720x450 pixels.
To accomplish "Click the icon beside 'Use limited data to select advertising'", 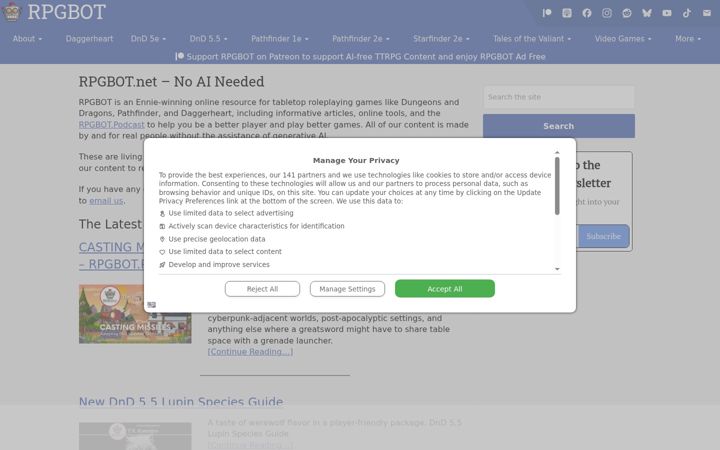I will 162,214.
